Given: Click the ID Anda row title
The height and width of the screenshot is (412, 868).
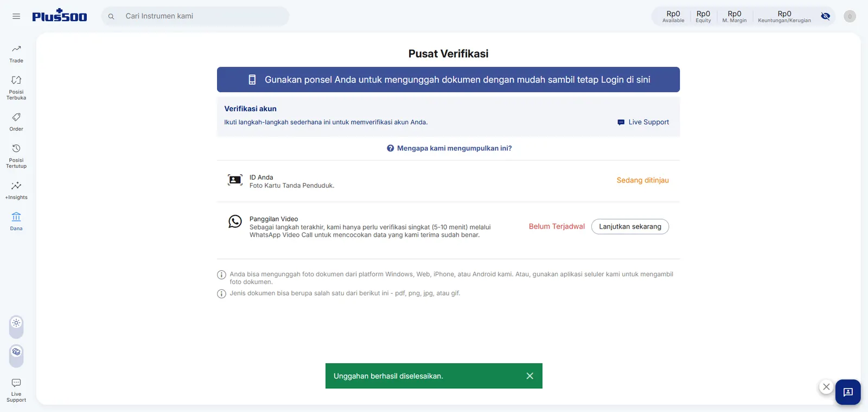Looking at the screenshot, I should point(261,178).
